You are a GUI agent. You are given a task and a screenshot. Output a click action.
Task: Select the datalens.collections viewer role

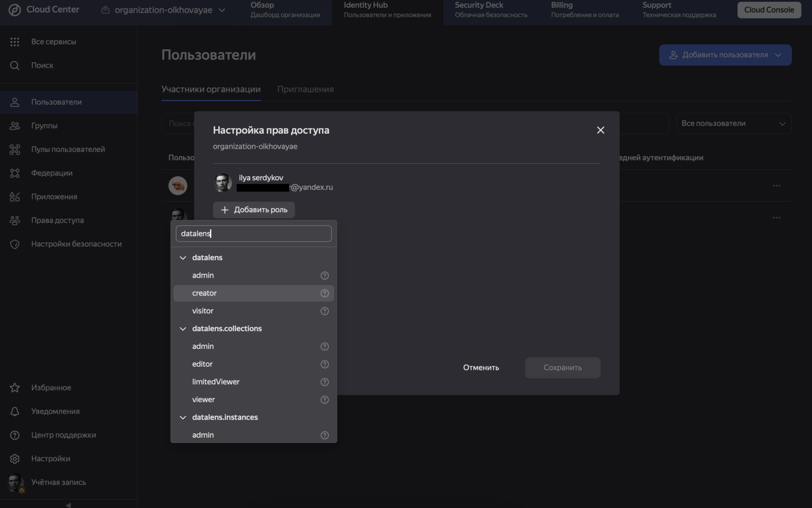254,400
